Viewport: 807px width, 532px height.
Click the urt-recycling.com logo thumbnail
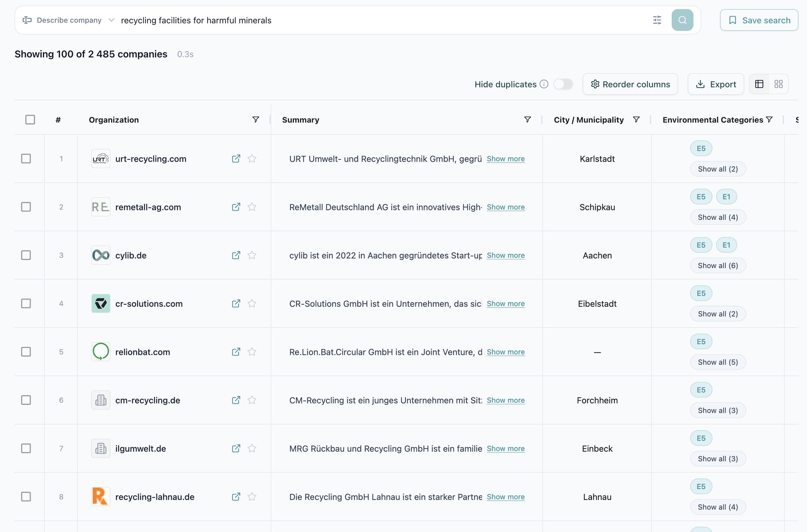101,158
